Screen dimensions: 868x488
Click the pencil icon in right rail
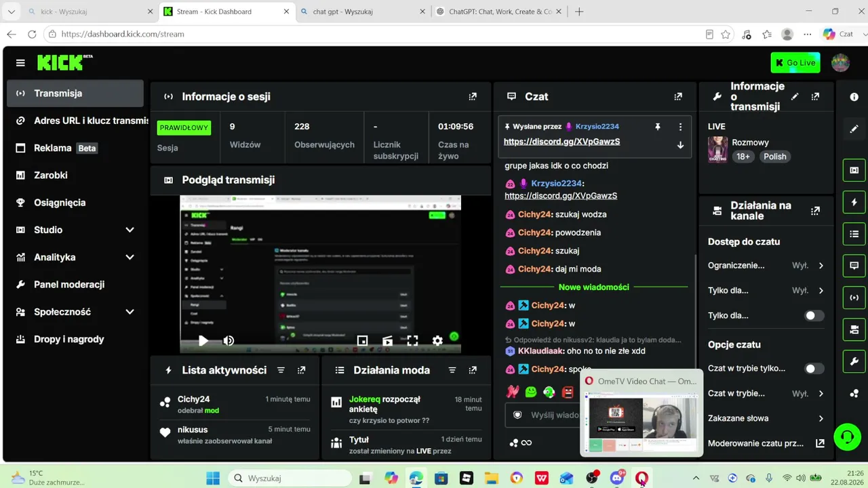coord(854,129)
